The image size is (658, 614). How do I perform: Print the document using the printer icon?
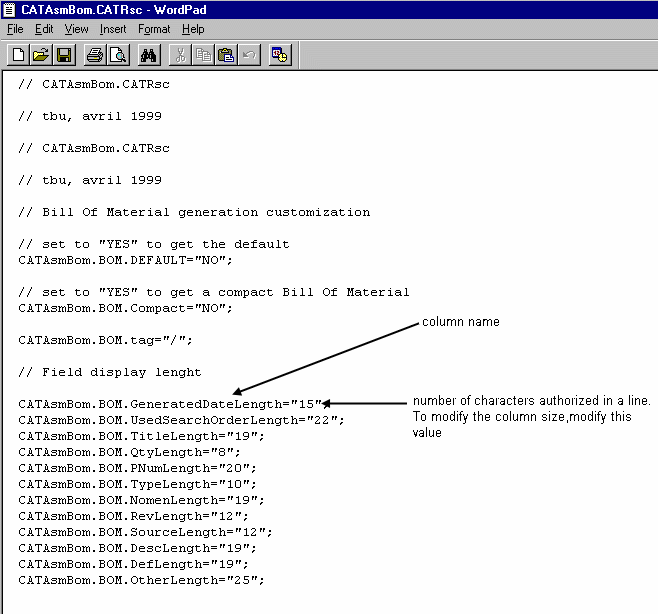95,55
